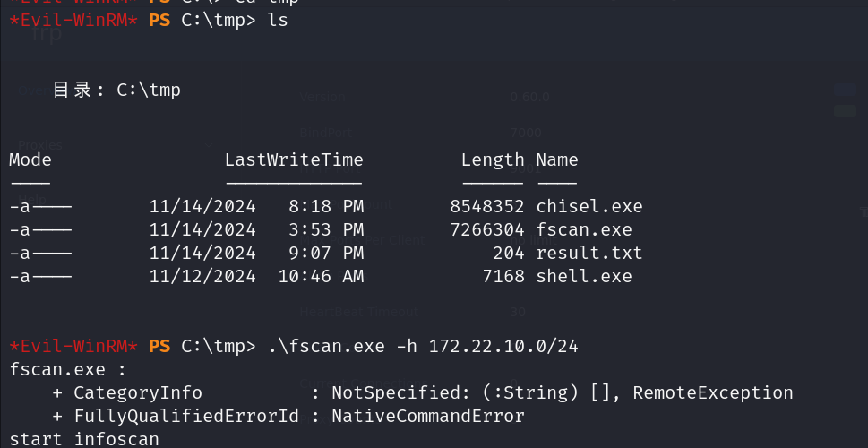Screen dimensions: 868x448
Task: Click the start infoscan output line
Action: [84, 439]
